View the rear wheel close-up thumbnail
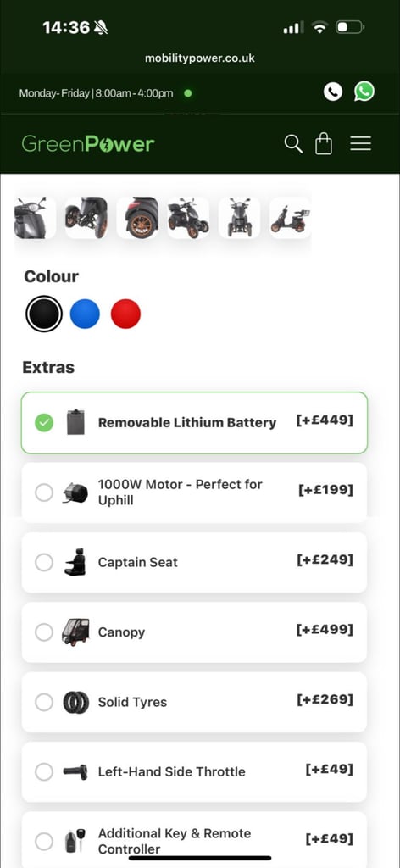 pos(138,218)
